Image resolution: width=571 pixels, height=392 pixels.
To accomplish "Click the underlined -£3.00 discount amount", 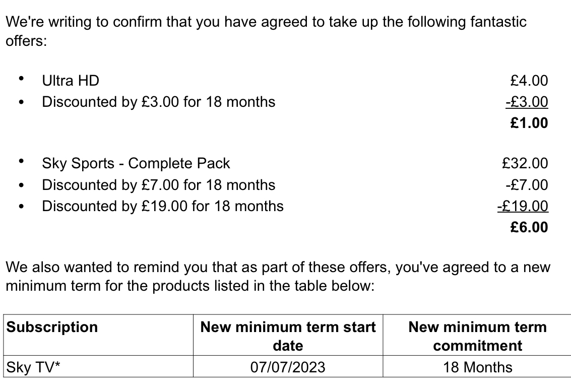I will (x=527, y=102).
